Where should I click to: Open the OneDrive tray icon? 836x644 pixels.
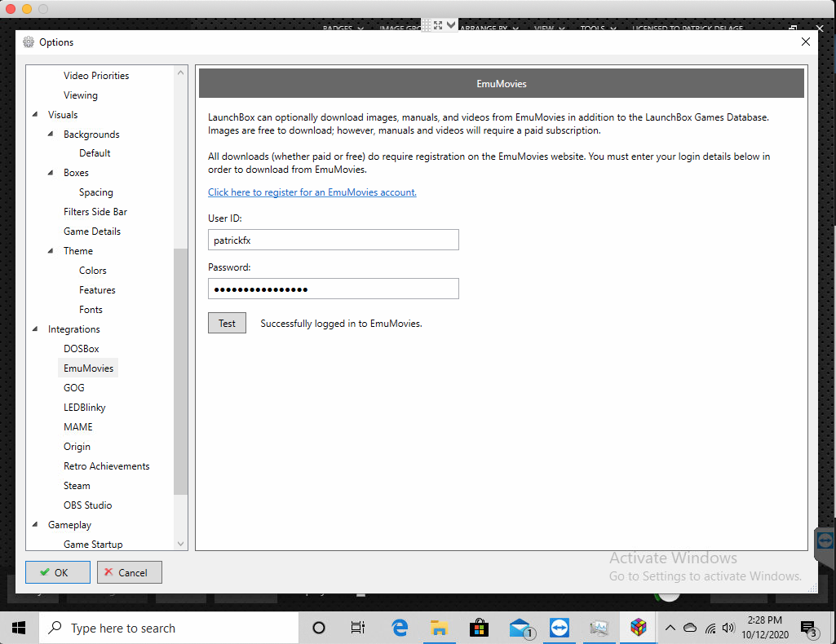point(690,628)
